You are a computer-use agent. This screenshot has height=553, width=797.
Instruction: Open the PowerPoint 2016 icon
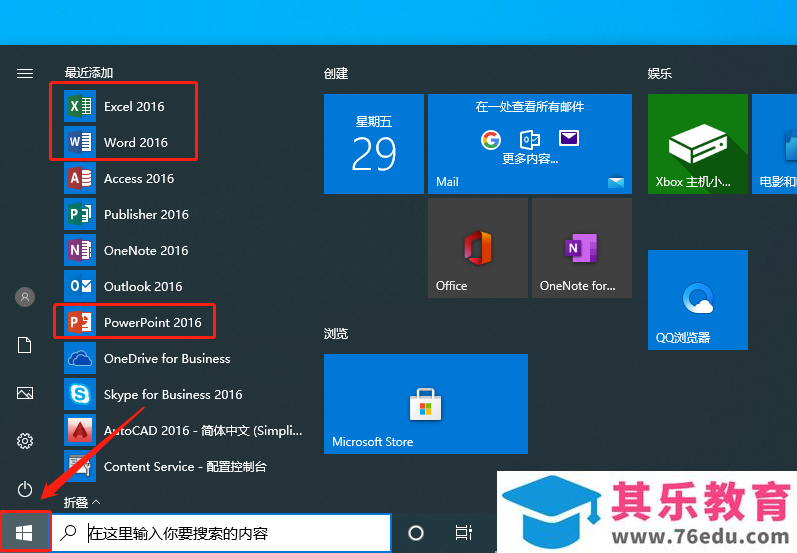80,322
